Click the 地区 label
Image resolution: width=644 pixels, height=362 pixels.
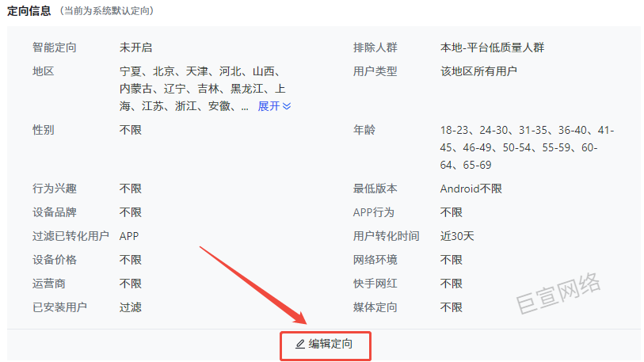[43, 71]
